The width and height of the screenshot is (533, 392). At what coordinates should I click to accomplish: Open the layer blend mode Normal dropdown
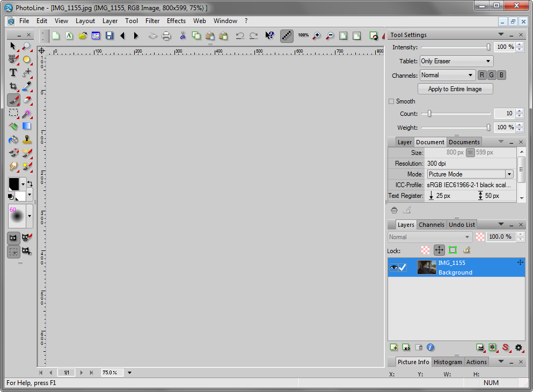coord(429,237)
